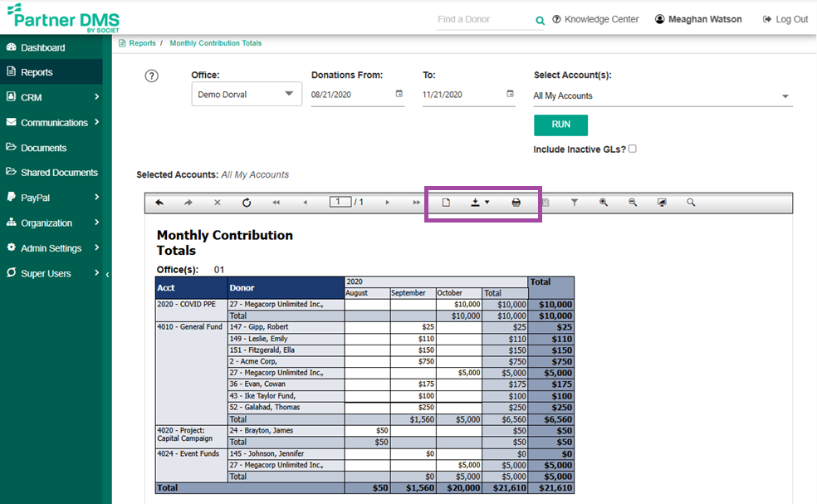This screenshot has height=504, width=817.
Task: Click the Log Out link
Action: pos(784,19)
